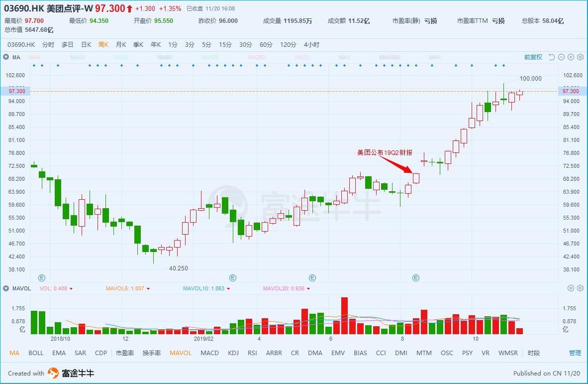Toggle the MACD indicator

tap(209, 353)
